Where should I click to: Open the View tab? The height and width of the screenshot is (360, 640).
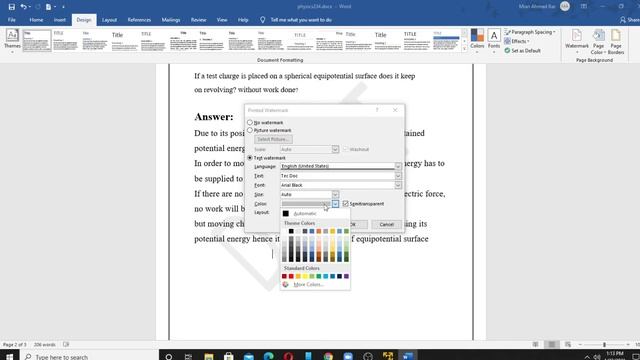tap(222, 20)
